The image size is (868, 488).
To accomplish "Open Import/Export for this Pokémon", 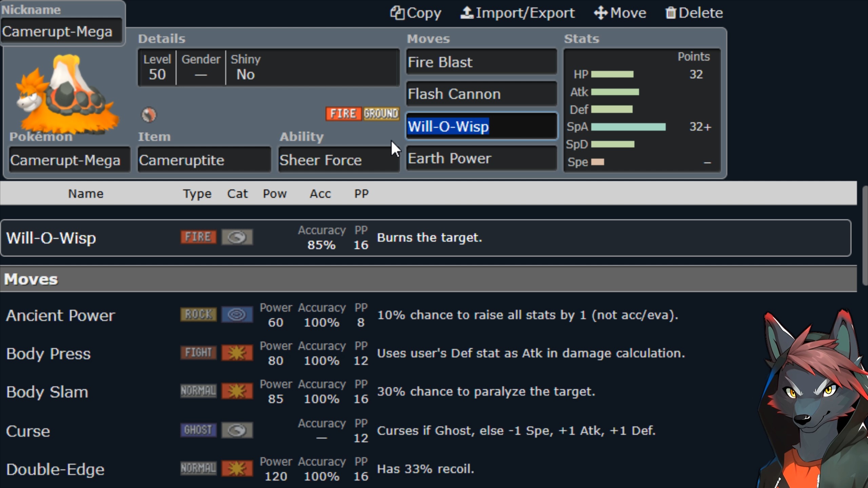I will pos(517,13).
